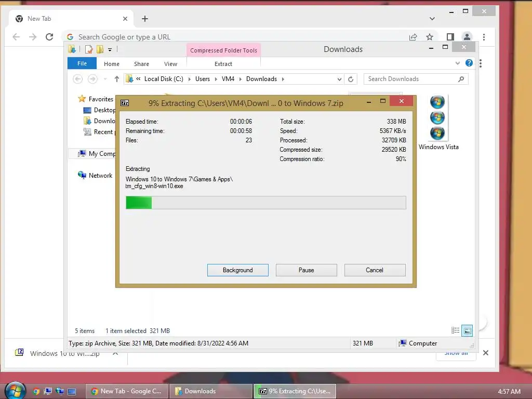Click the Background button in 7-Zip dialog

pos(238,270)
